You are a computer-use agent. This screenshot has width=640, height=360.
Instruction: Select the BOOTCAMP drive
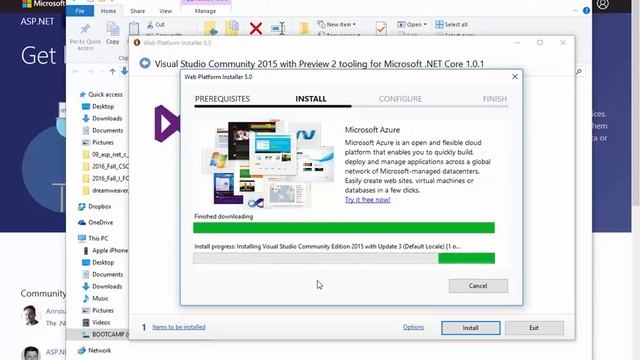click(x=105, y=334)
